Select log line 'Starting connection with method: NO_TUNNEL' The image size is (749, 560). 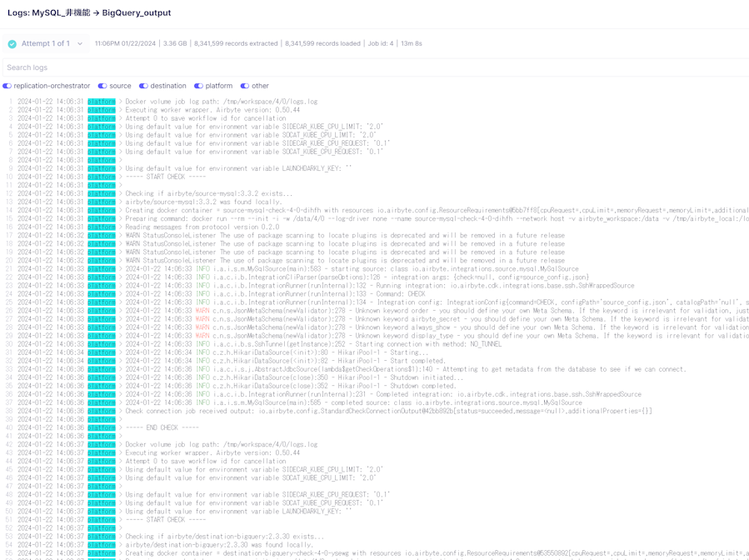coord(313,344)
